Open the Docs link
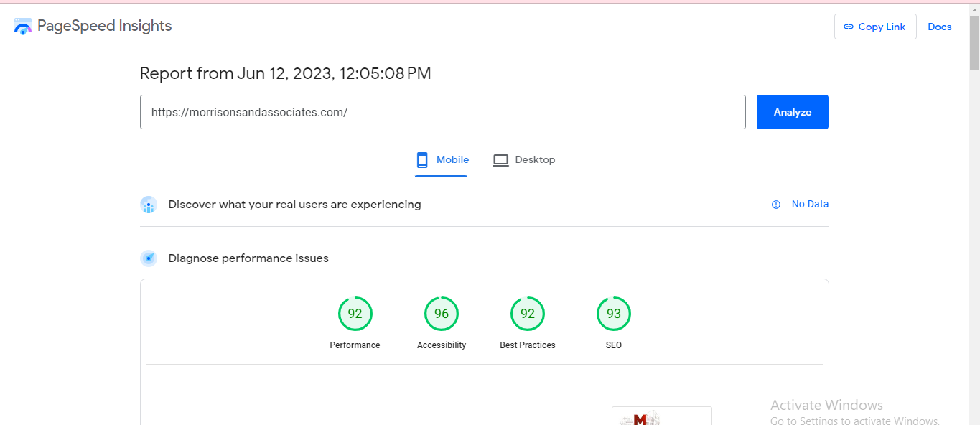Screen dimensions: 980x425 click(x=939, y=27)
